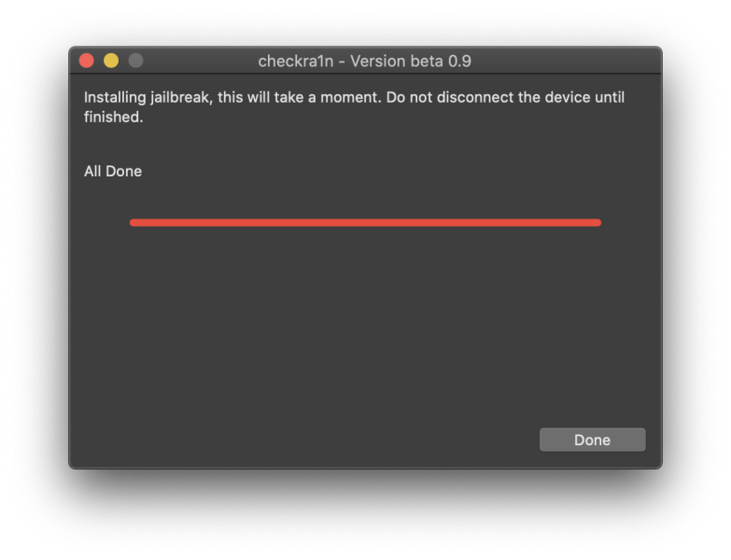Click the checkra1n window title text
The width and height of the screenshot is (731, 560).
364,62
